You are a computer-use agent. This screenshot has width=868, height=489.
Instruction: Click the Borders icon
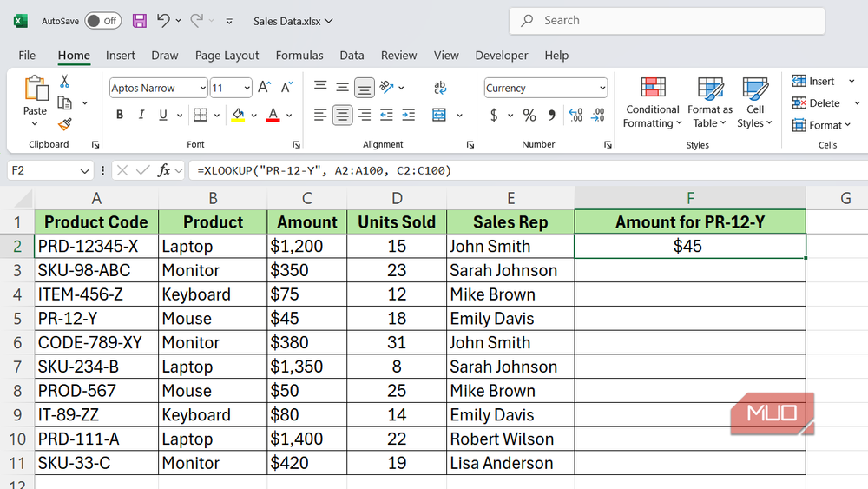pyautogui.click(x=201, y=115)
